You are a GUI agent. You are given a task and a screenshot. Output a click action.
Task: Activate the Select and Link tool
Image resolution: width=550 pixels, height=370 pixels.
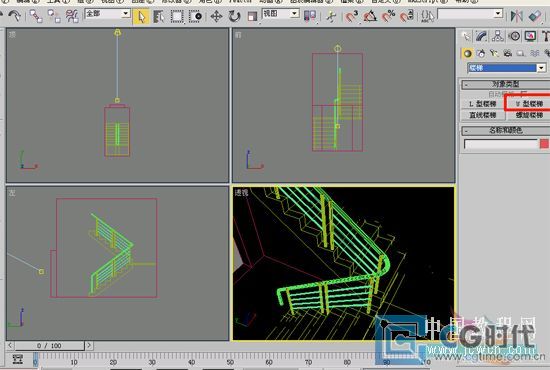tap(35, 16)
